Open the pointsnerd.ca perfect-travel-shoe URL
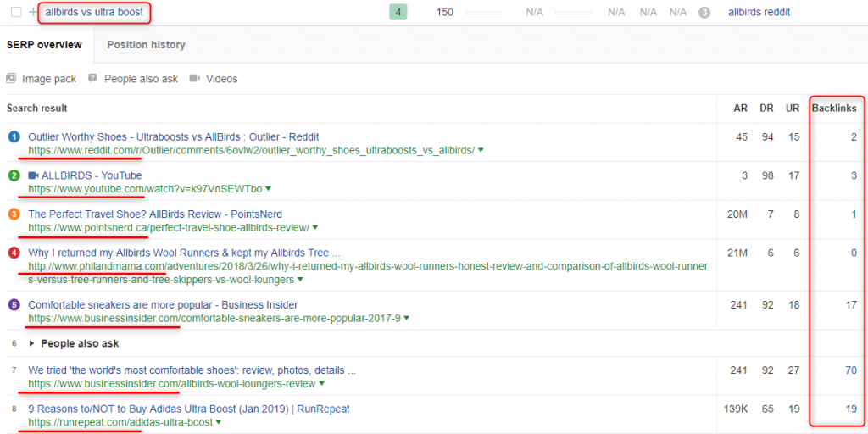The image size is (868, 434). (x=169, y=227)
